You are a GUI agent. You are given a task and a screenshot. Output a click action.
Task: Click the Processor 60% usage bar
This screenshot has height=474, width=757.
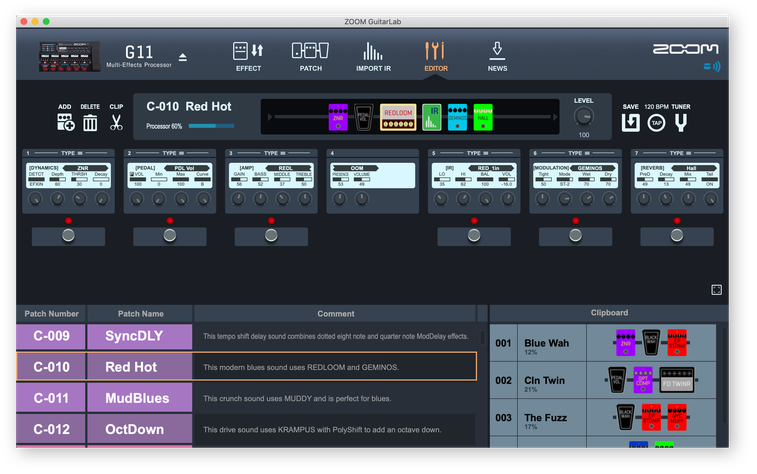(x=211, y=126)
